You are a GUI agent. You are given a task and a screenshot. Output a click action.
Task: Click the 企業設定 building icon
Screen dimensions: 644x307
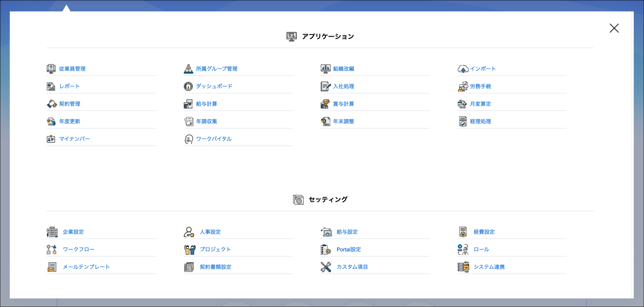click(52, 232)
